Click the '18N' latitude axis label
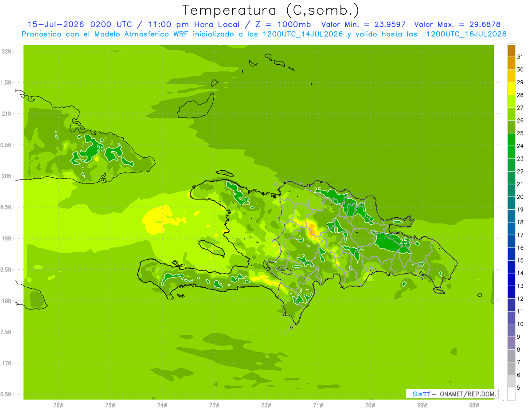The height and width of the screenshot is (411, 532). click(x=8, y=301)
